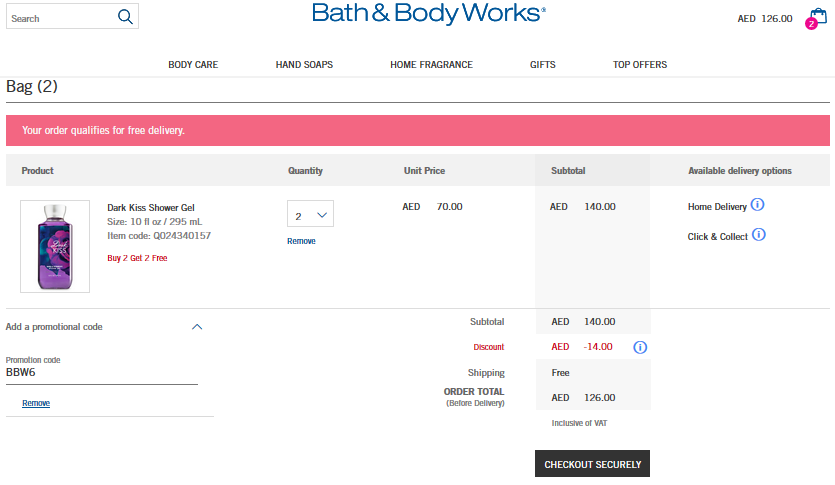835x485 pixels.
Task: Click the Home Delivery info icon
Action: pyautogui.click(x=758, y=205)
